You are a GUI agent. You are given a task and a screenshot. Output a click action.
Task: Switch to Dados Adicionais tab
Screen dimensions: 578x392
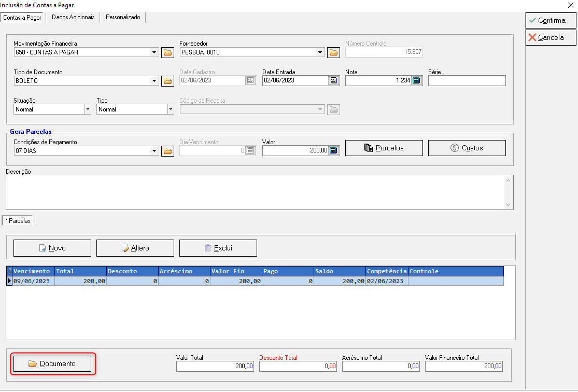pos(73,17)
